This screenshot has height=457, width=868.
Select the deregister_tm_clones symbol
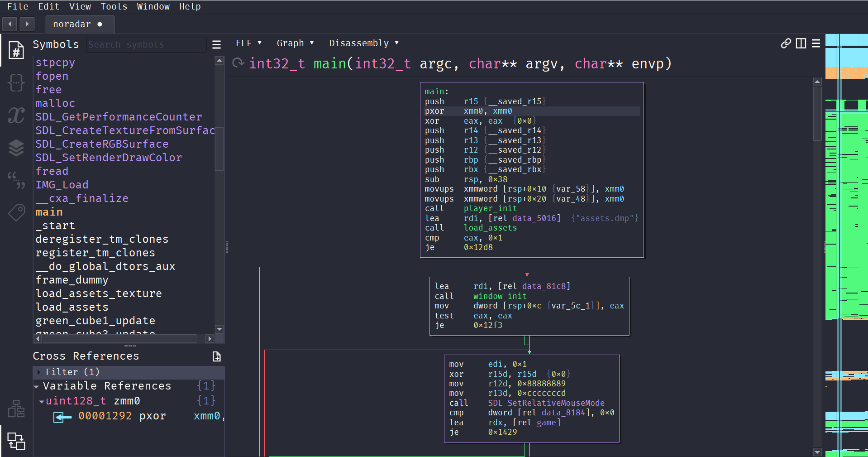coord(102,239)
